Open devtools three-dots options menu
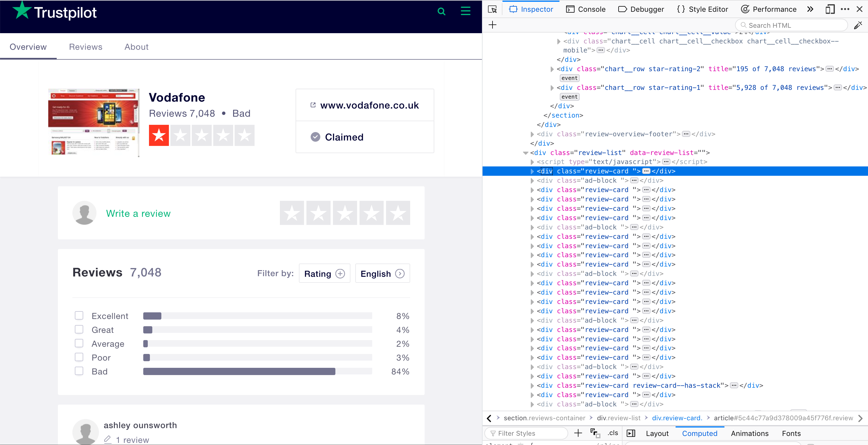 coord(845,9)
